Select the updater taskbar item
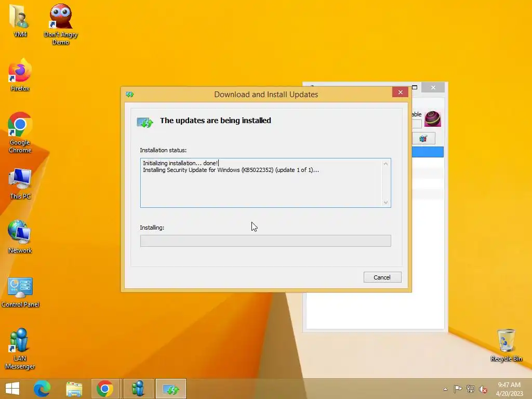532x399 pixels. 171,389
